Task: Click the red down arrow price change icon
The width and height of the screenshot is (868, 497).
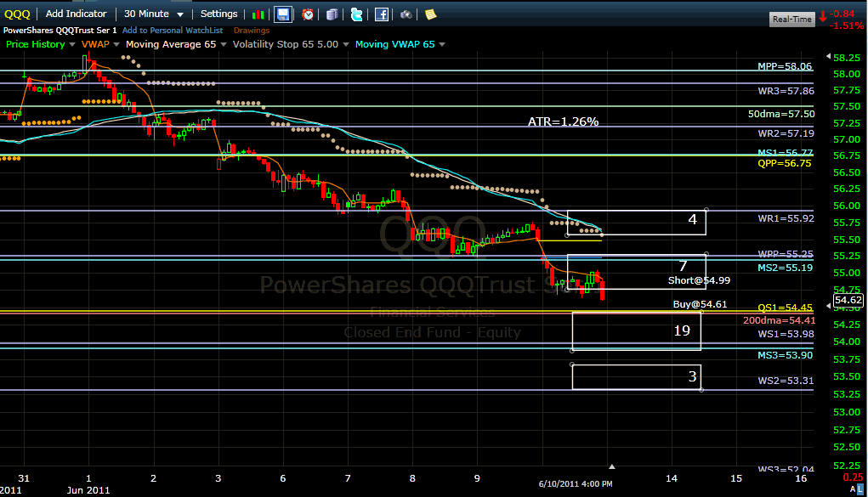Action: tap(823, 17)
